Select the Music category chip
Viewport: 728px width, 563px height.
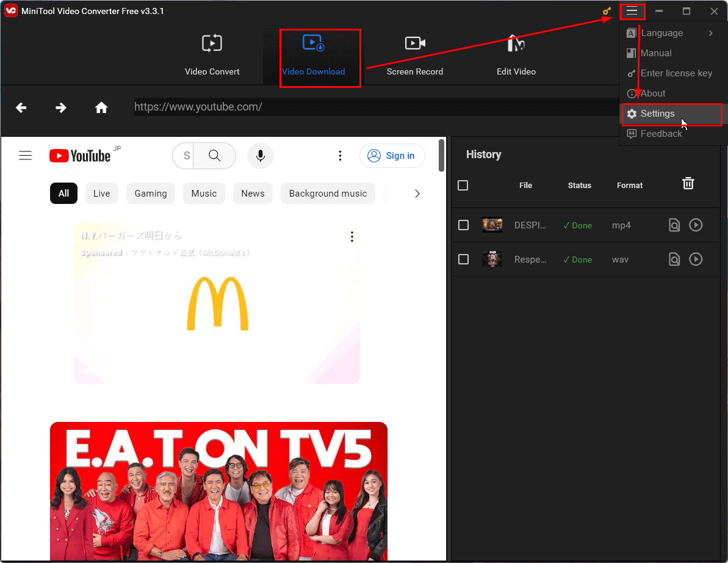(x=204, y=194)
